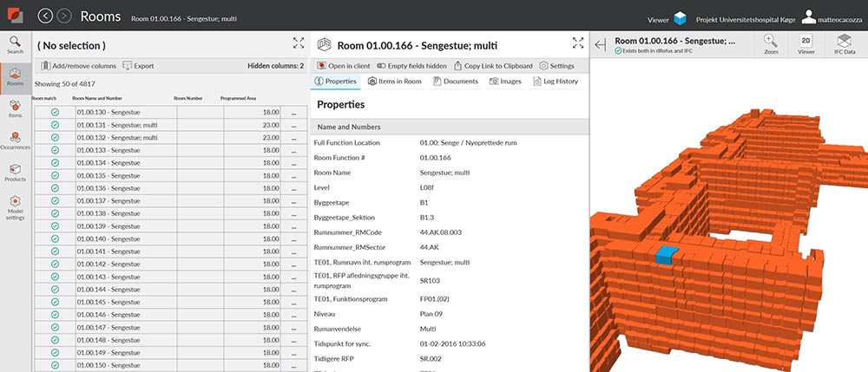Viewport: 868px width, 372px height.
Task: Collapse viewer panel with left arrow icon
Action: tap(601, 45)
